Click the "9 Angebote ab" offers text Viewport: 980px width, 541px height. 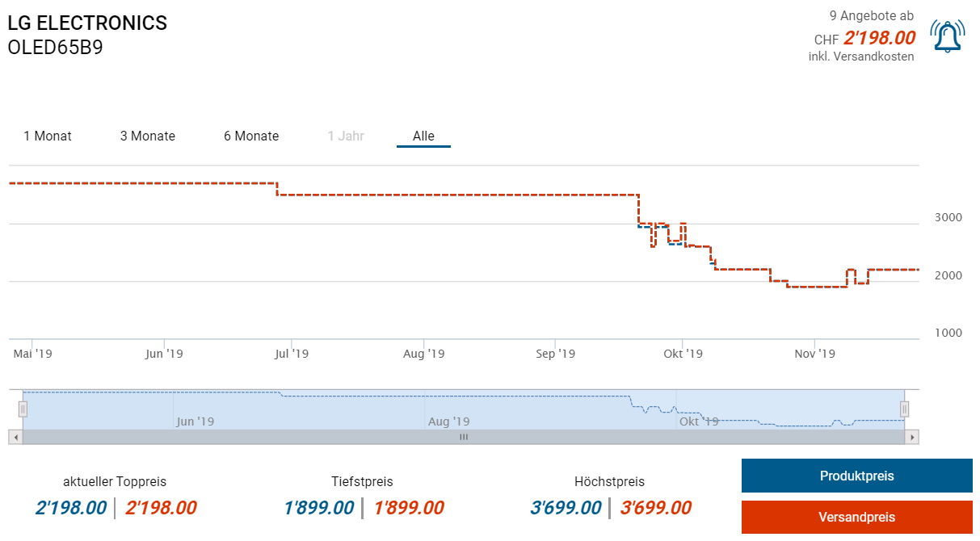[x=872, y=15]
